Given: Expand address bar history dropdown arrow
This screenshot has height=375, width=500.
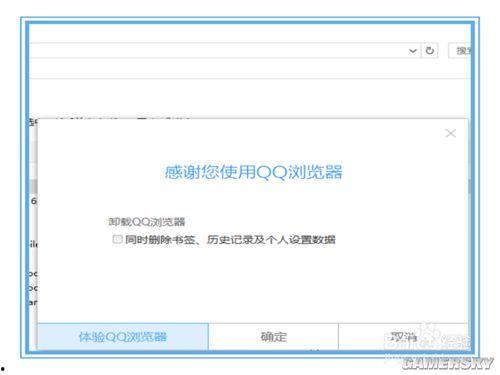Looking at the screenshot, I should (413, 51).
